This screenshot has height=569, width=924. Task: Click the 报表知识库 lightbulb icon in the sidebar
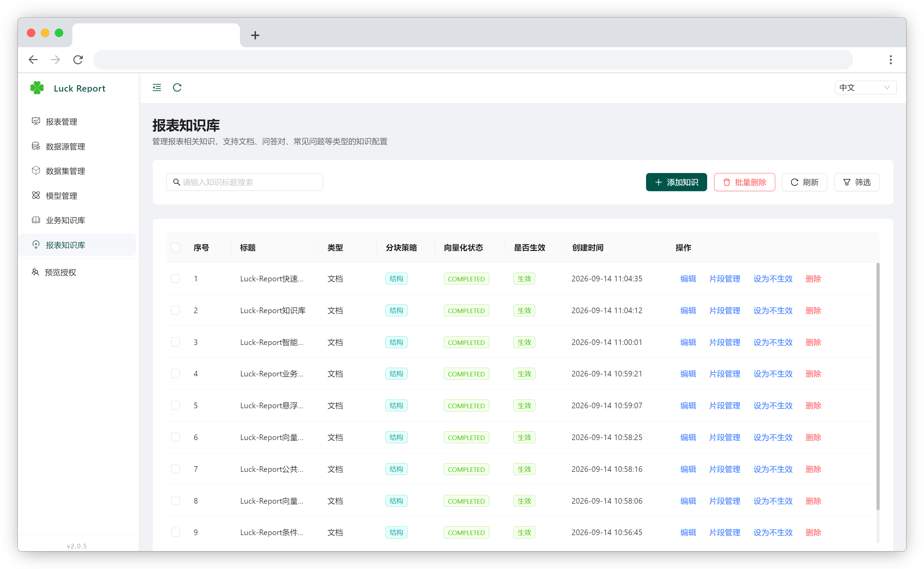tap(36, 245)
